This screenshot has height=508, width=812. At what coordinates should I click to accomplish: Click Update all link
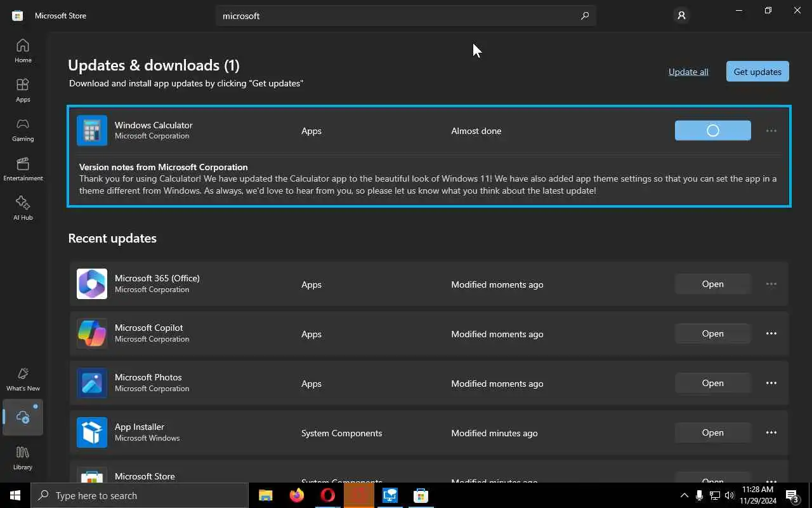688,72
